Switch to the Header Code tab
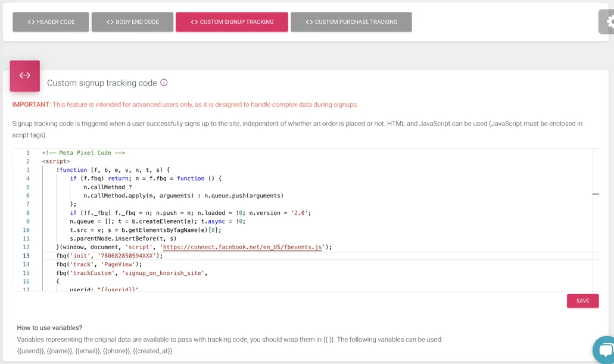614x364 pixels. (x=51, y=22)
